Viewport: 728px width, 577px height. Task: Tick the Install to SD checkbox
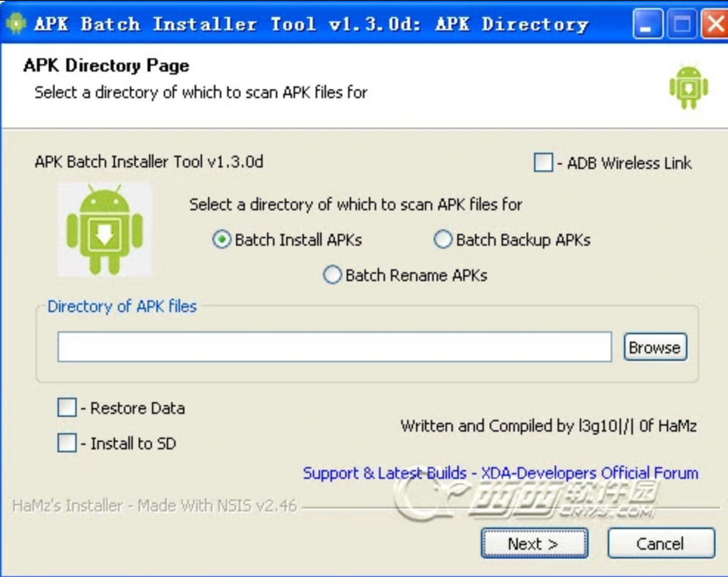(67, 443)
